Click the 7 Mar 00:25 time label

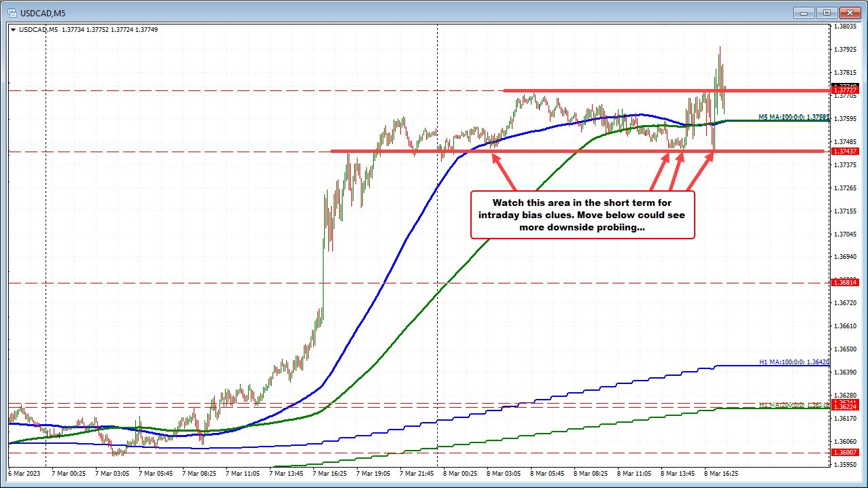(x=69, y=472)
